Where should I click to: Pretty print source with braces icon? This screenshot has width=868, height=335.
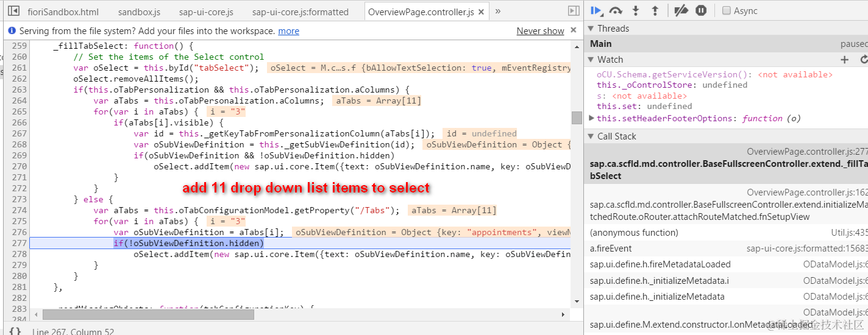pos(15,331)
